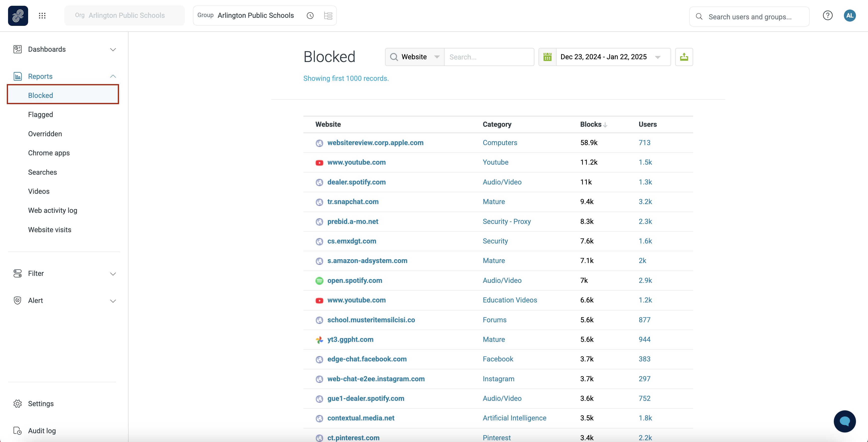Click the Securly logo icon
The height and width of the screenshot is (442, 868).
click(x=18, y=16)
